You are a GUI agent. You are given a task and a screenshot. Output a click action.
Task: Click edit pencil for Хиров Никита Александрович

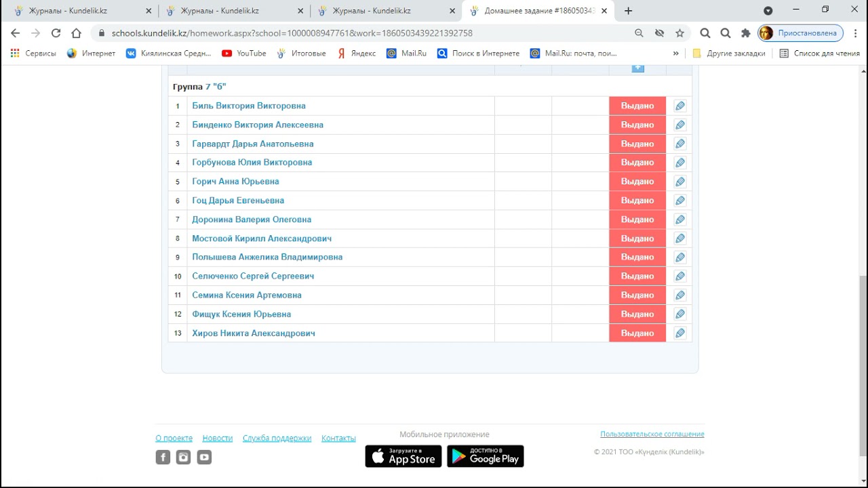pyautogui.click(x=679, y=333)
